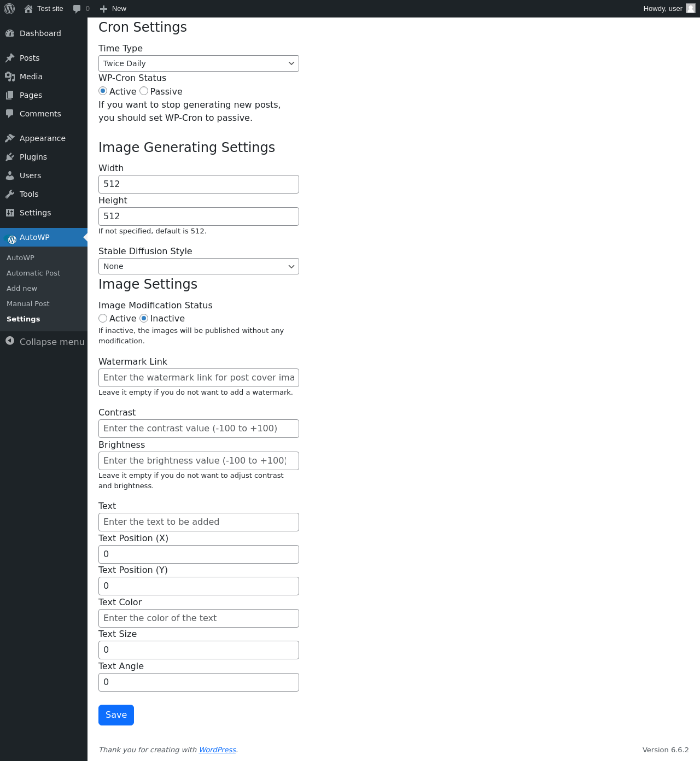Click the Test site home icon
The image size is (700, 761).
(x=28, y=9)
